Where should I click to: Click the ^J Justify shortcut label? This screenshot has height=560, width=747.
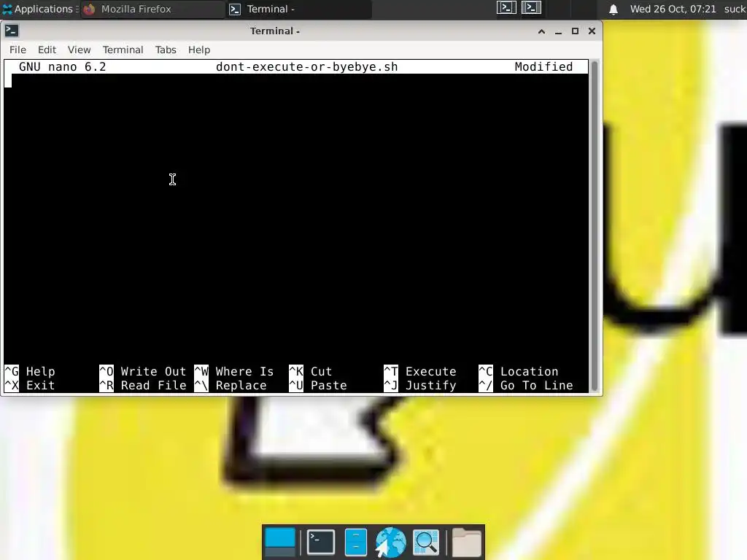(419, 385)
